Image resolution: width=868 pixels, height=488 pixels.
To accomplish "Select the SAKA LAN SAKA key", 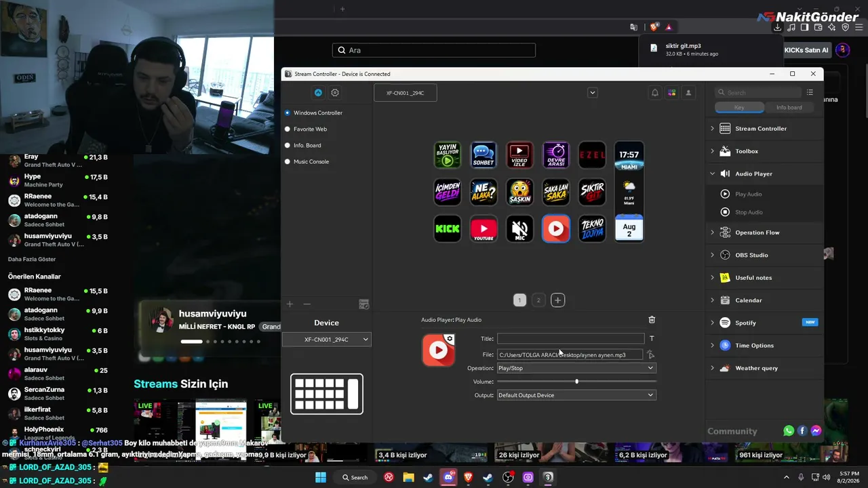I will [556, 192].
